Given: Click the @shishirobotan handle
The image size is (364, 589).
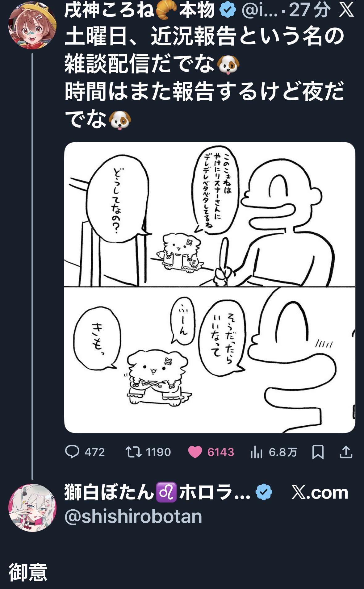Looking at the screenshot, I should pos(133,516).
